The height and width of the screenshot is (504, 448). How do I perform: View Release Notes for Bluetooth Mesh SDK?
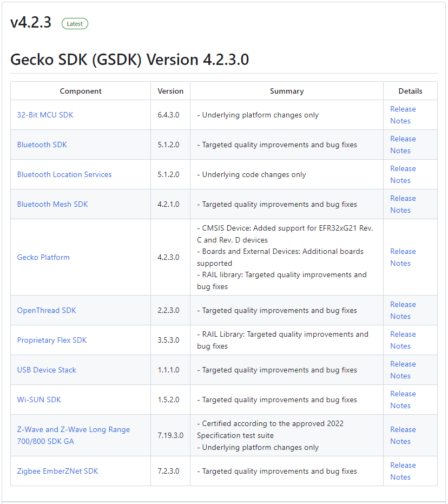coord(403,204)
